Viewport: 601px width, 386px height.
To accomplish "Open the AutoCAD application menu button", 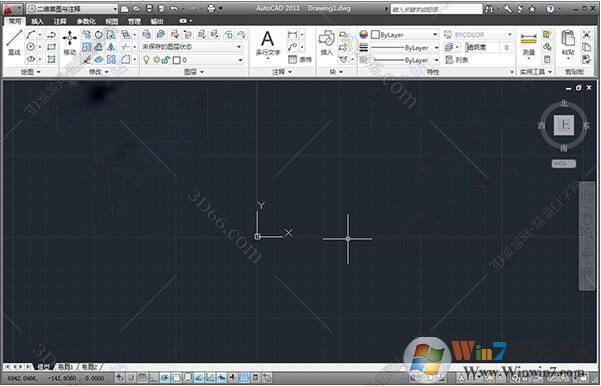I will pos(12,8).
